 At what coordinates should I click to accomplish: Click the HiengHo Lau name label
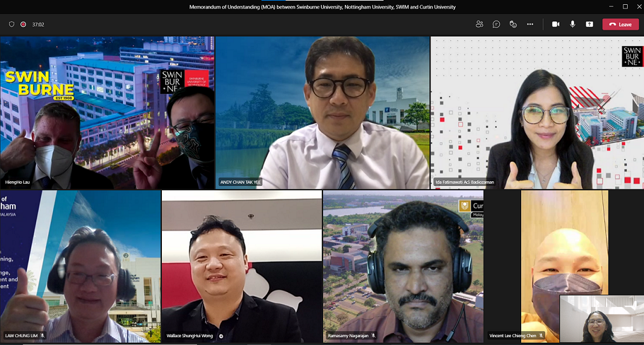point(17,182)
